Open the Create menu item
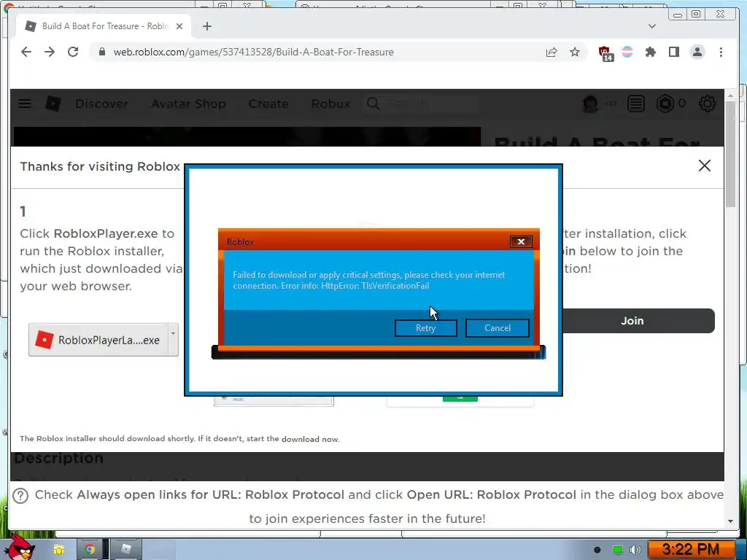The height and width of the screenshot is (560, 747). pyautogui.click(x=268, y=104)
